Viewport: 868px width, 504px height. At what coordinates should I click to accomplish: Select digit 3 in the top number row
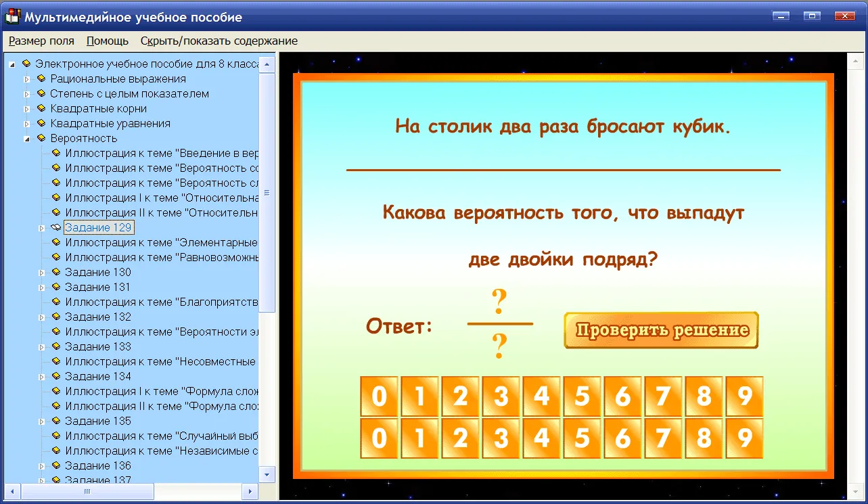501,396
